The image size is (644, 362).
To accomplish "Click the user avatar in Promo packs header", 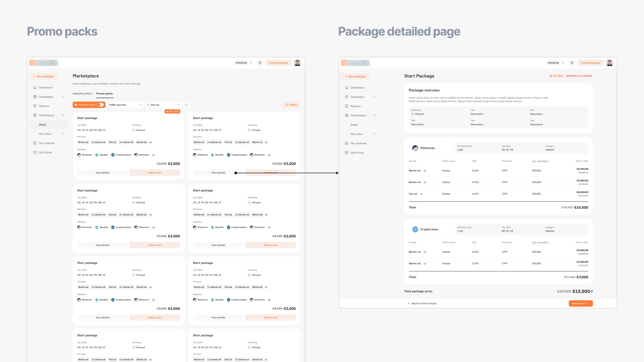I will click(x=297, y=63).
